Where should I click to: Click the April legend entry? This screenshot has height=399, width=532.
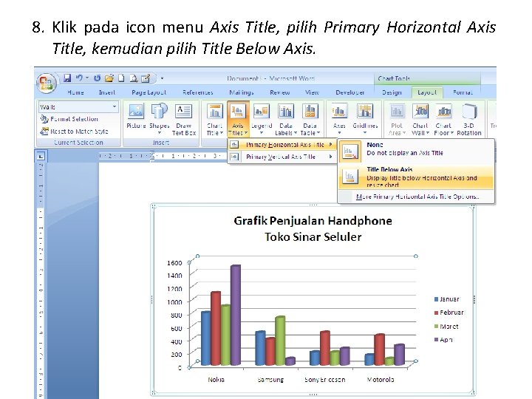tap(444, 340)
